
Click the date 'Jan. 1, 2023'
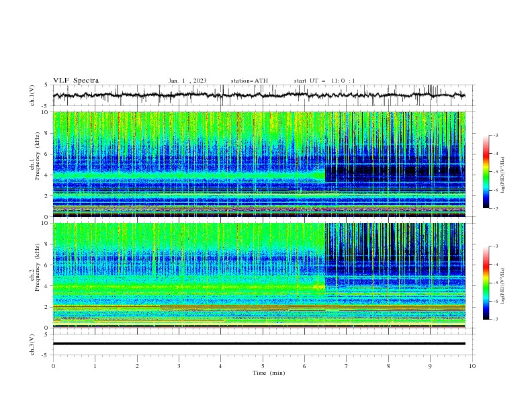point(187,81)
